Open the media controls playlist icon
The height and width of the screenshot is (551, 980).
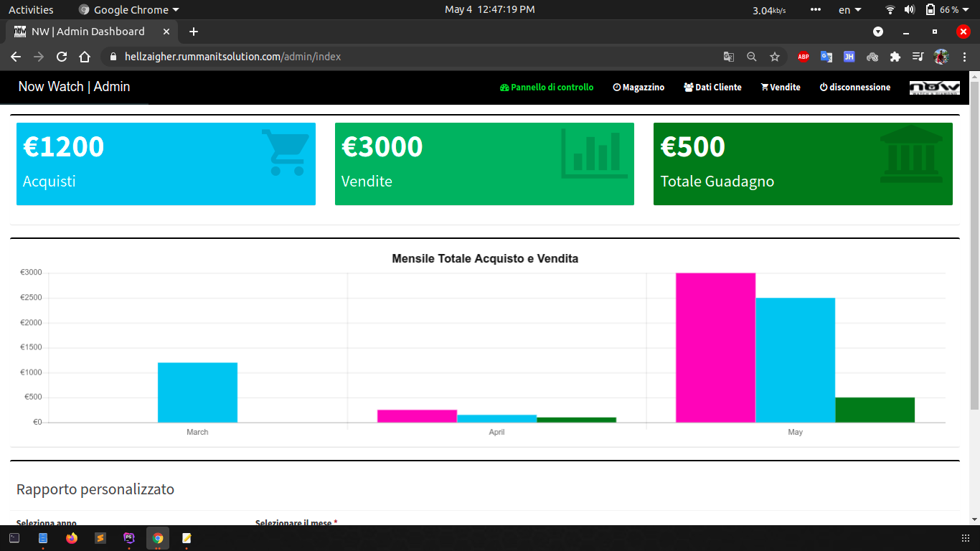[918, 57]
